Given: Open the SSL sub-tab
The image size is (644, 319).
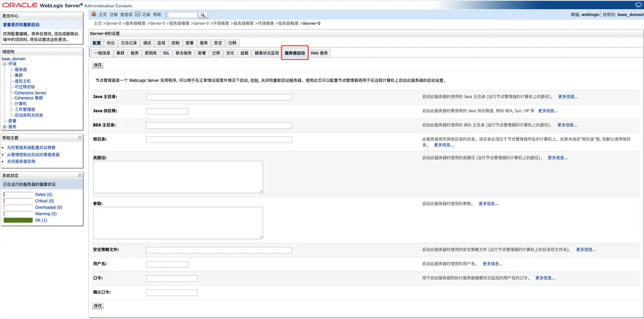Looking at the screenshot, I should (166, 53).
